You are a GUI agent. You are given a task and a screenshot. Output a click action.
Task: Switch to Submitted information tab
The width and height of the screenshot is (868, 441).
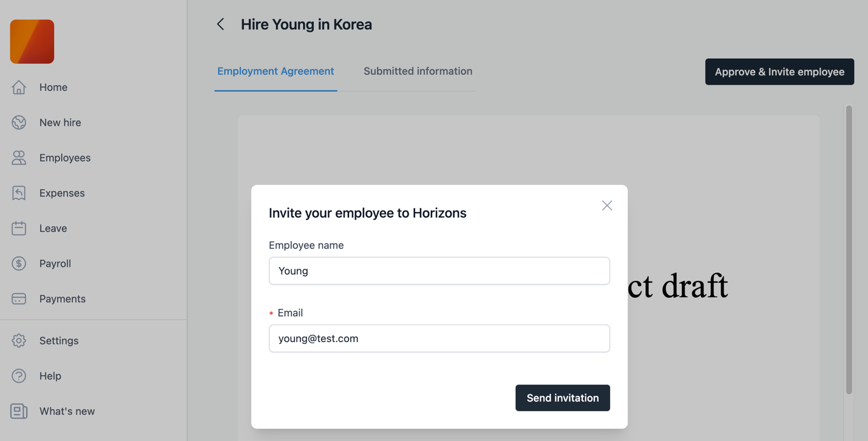click(x=418, y=71)
